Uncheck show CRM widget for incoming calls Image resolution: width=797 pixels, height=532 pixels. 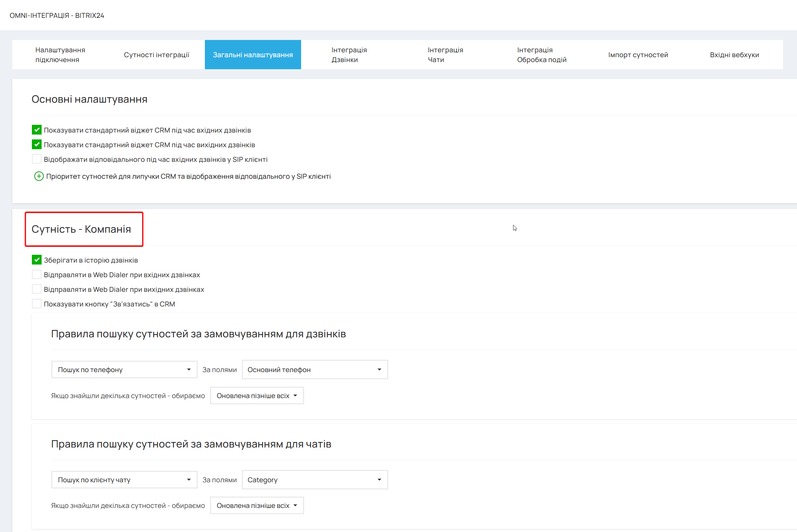pos(37,130)
